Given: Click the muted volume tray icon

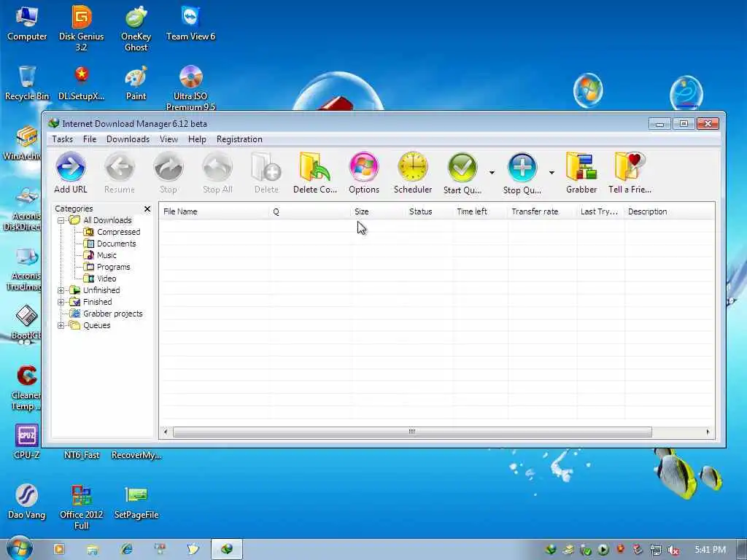Looking at the screenshot, I should (x=673, y=551).
